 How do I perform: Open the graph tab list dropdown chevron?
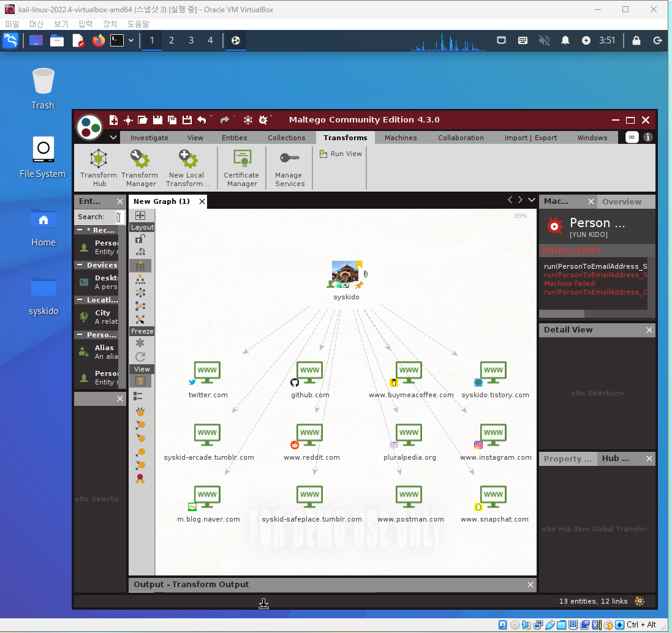(532, 200)
